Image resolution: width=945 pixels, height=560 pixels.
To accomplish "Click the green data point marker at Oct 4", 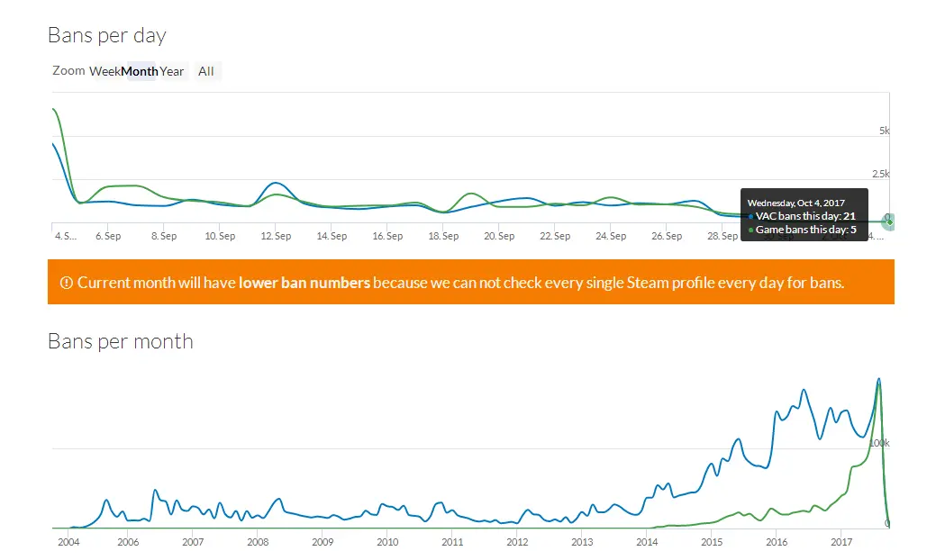I will (x=889, y=222).
